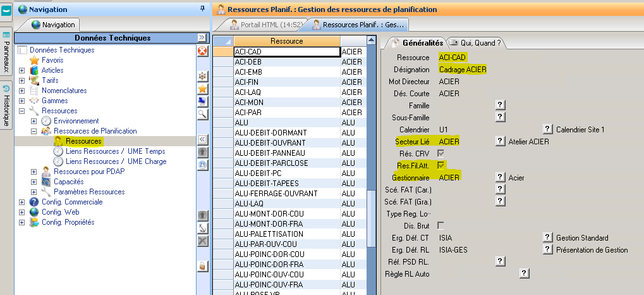Enable the Dis. Brut checkbox
This screenshot has height=295, width=644.
(441, 225)
